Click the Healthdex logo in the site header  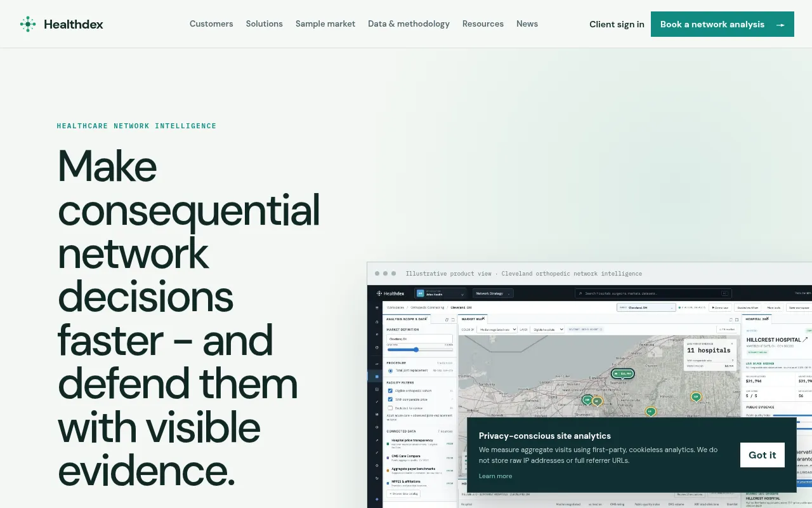click(62, 24)
